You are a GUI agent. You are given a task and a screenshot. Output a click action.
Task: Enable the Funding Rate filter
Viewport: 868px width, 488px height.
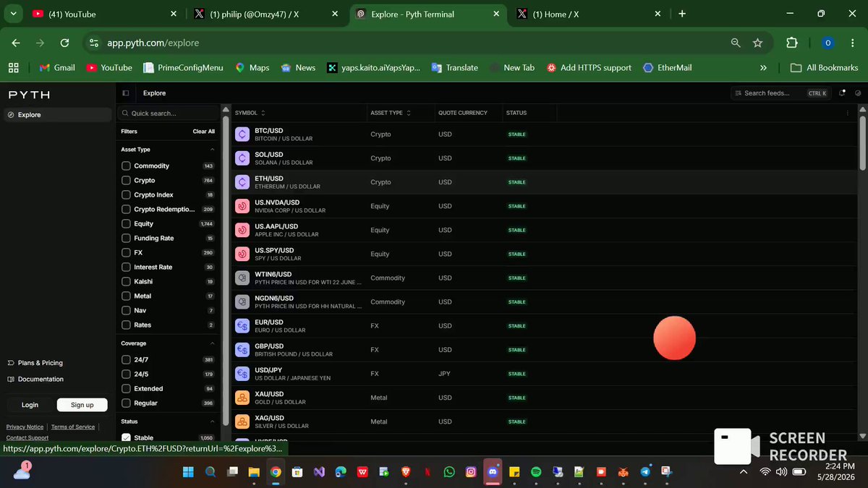click(x=126, y=239)
